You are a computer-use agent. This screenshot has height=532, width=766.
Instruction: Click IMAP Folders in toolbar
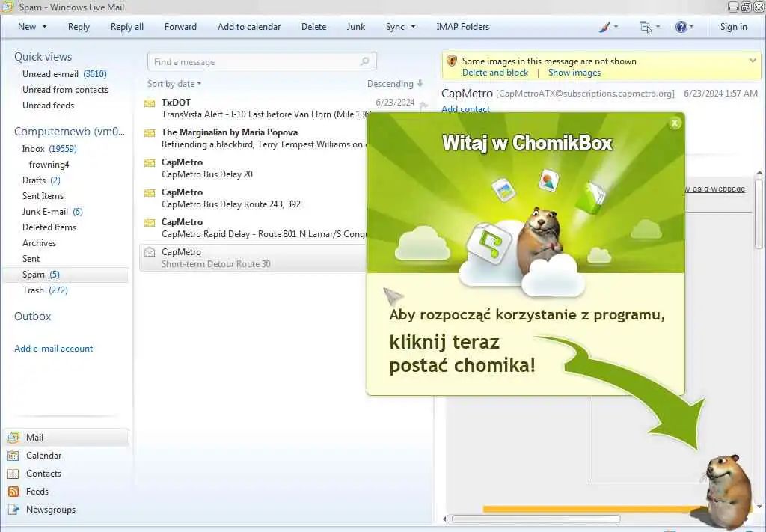pyautogui.click(x=462, y=27)
